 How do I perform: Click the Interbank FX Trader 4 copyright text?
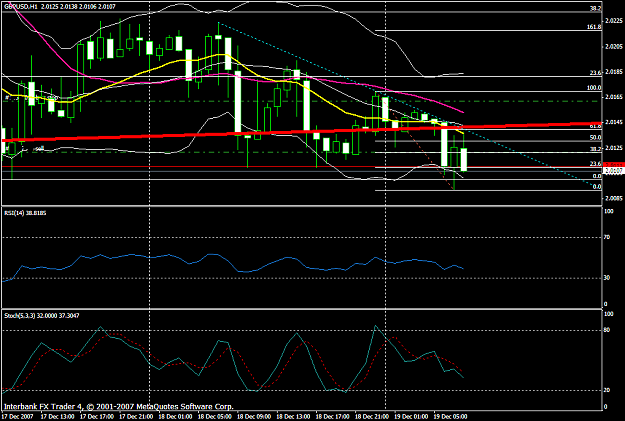[118, 407]
